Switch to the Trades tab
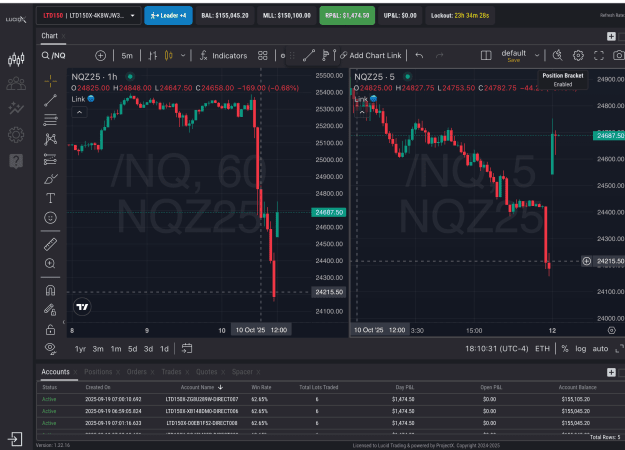 pyautogui.click(x=171, y=372)
